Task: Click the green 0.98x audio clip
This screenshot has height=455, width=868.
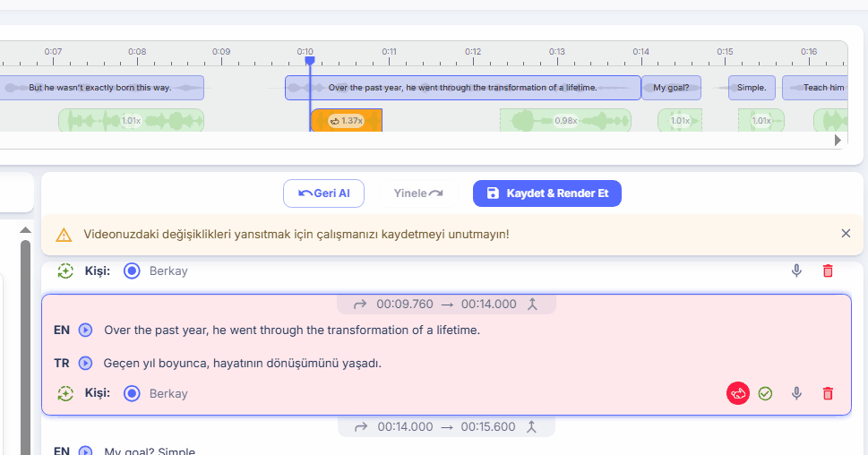Action: coord(565,120)
